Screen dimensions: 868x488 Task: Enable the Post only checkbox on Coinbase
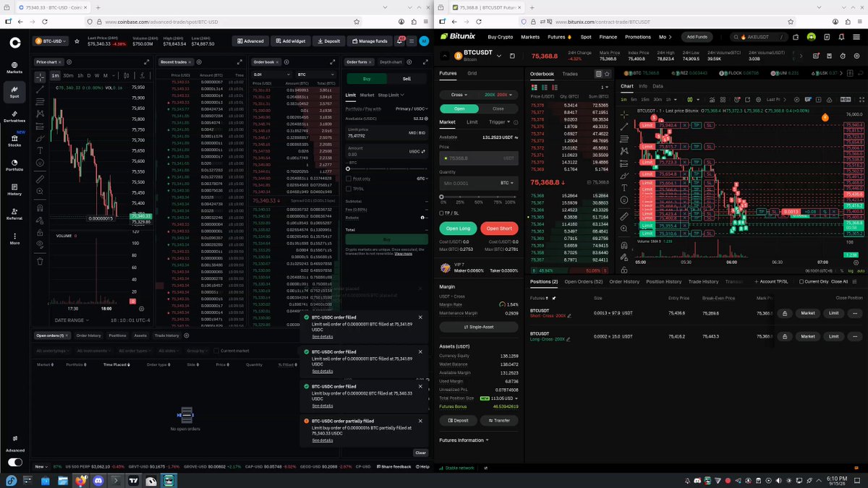pyautogui.click(x=349, y=178)
